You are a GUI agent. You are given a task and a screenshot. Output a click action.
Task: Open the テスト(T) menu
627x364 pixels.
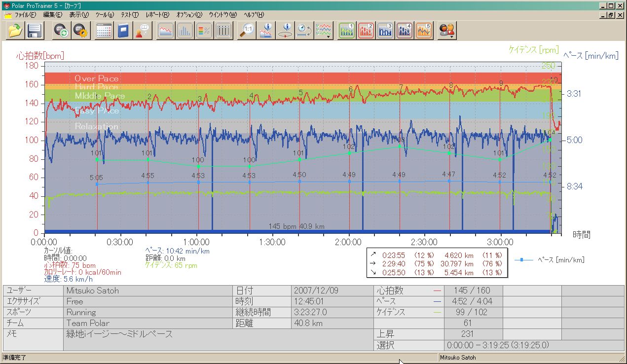point(130,15)
